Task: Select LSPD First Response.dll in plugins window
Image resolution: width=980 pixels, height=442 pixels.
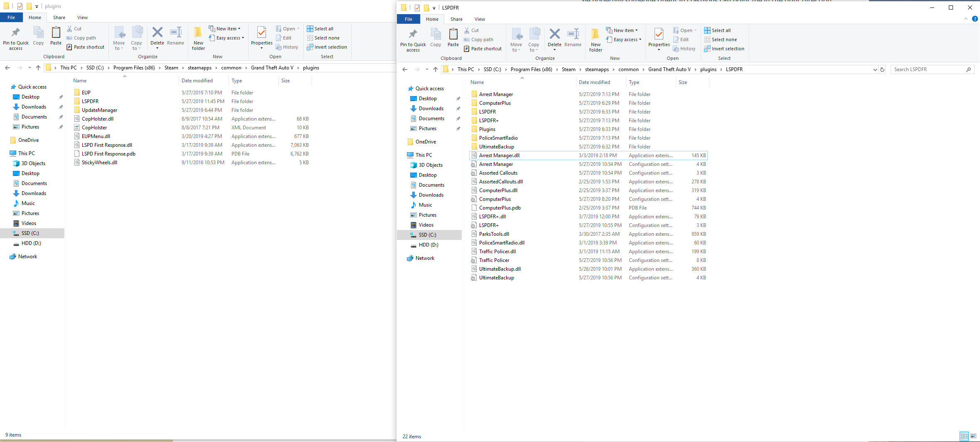Action: [x=107, y=145]
